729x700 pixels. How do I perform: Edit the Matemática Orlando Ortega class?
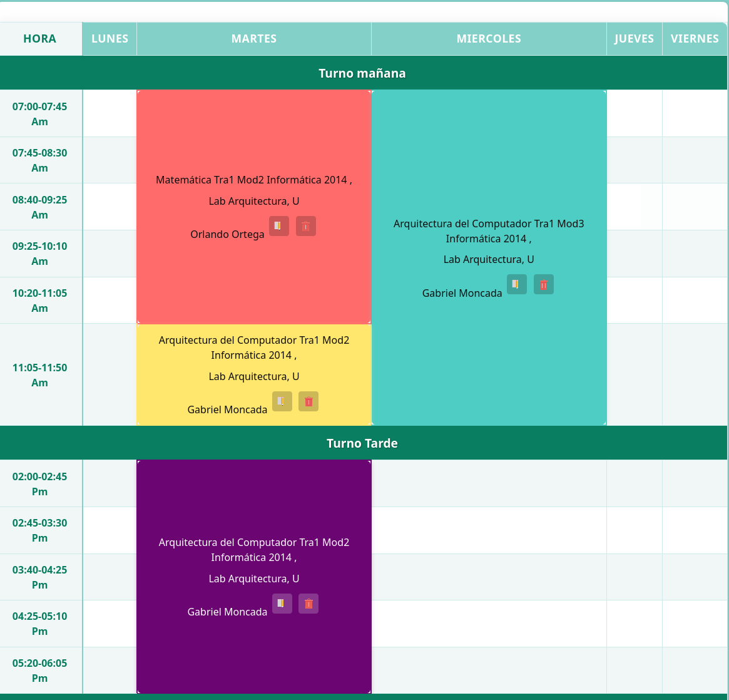pos(279,226)
